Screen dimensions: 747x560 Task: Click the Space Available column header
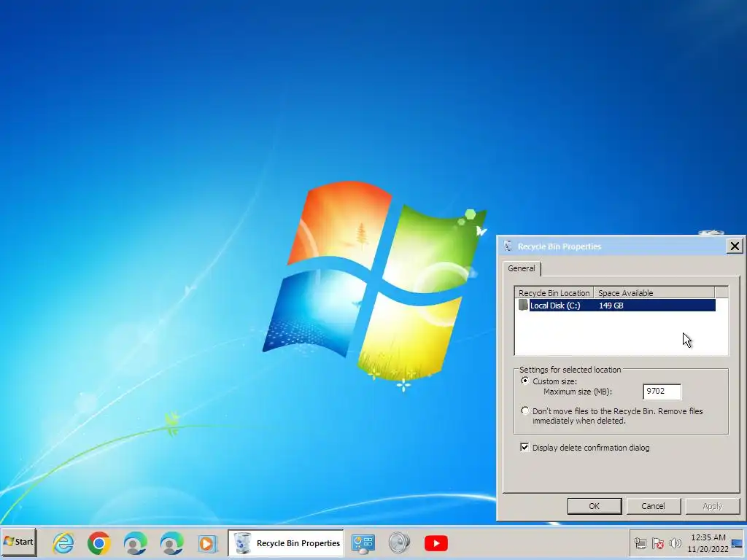coord(654,293)
